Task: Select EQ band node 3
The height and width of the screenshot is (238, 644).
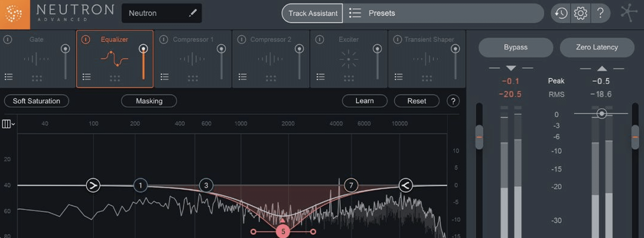Action: pyautogui.click(x=206, y=185)
